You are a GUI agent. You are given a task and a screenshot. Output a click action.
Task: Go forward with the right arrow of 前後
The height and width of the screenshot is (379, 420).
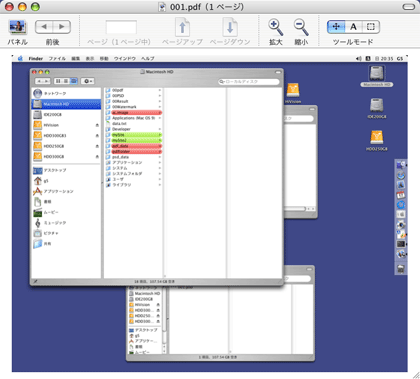click(62, 27)
